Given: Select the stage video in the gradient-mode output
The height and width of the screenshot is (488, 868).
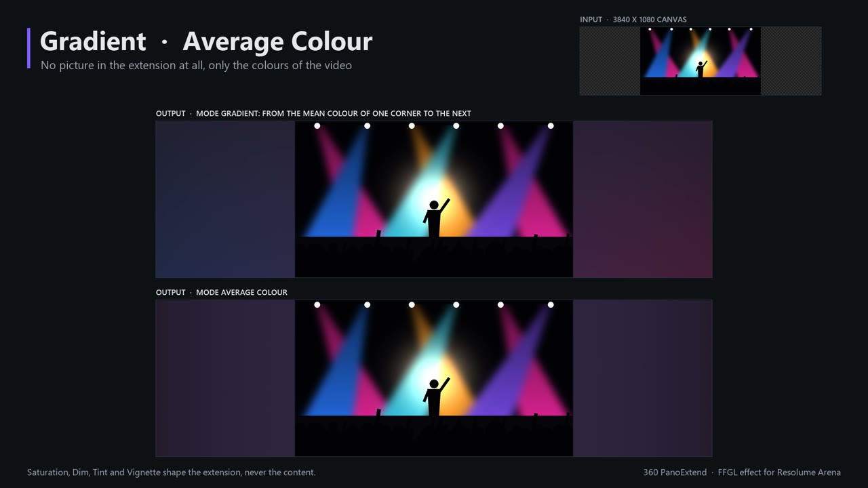Looking at the screenshot, I should click(x=434, y=199).
